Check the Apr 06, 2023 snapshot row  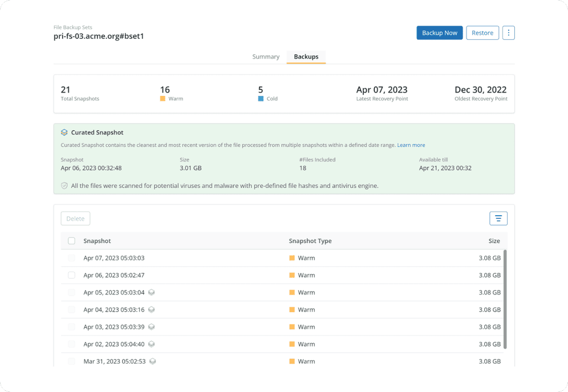[71, 275]
